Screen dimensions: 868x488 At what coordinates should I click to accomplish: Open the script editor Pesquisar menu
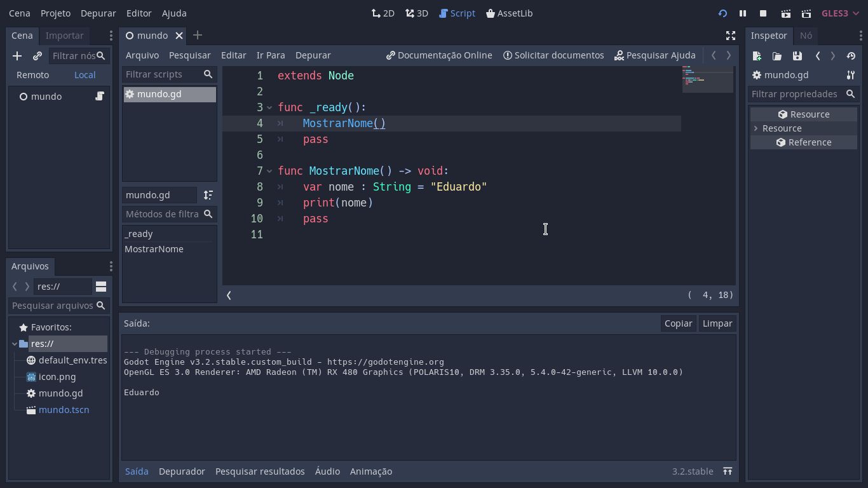click(190, 55)
